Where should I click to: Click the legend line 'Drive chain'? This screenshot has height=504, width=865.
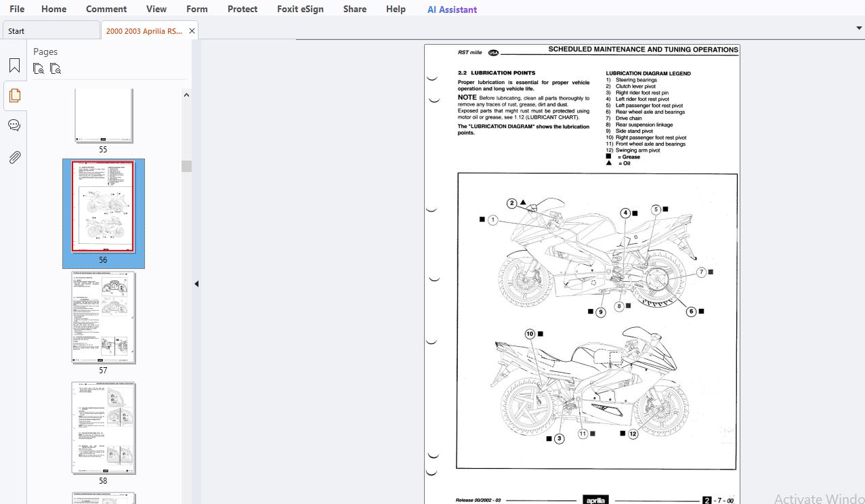tap(629, 119)
